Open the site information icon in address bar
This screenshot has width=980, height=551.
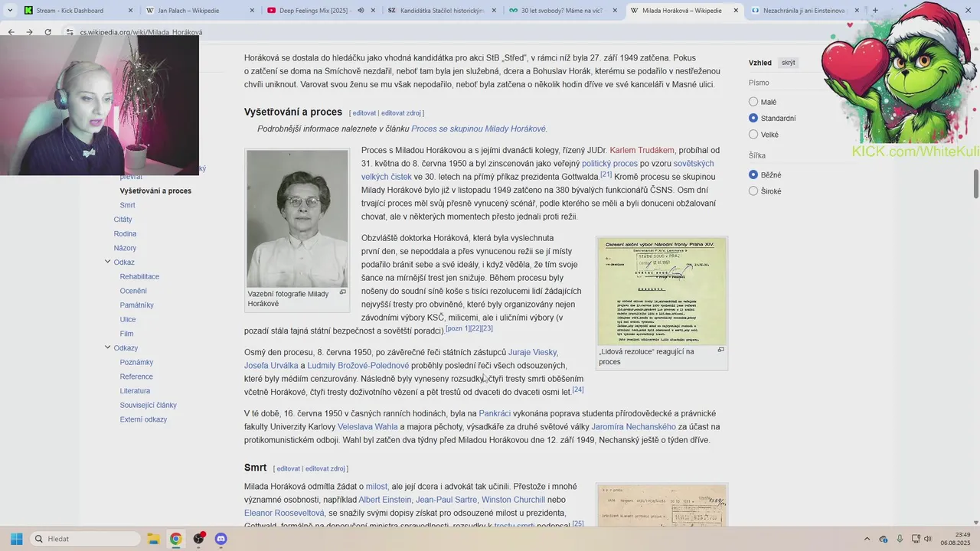pyautogui.click(x=70, y=32)
